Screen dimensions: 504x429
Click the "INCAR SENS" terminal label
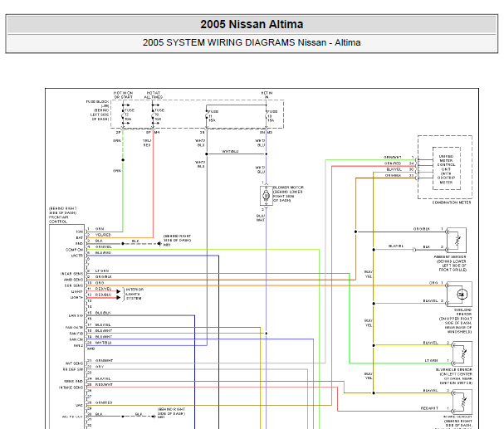[x=71, y=274]
